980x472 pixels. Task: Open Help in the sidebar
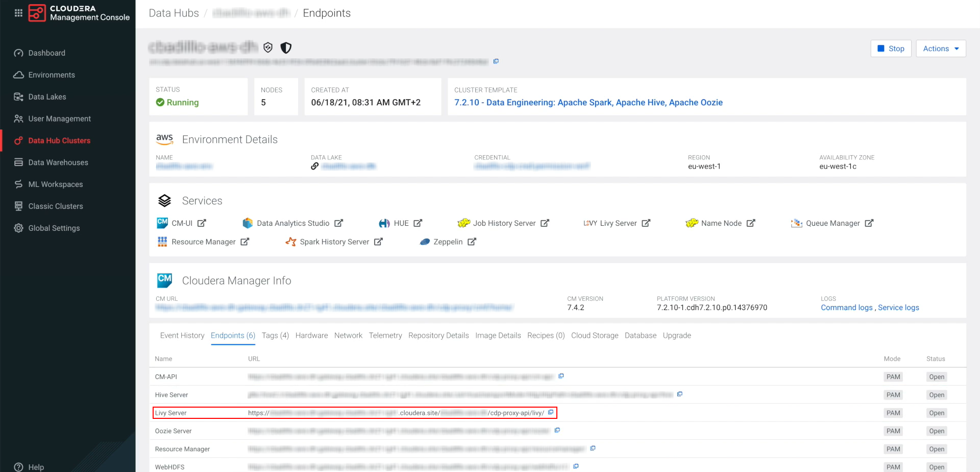36,467
